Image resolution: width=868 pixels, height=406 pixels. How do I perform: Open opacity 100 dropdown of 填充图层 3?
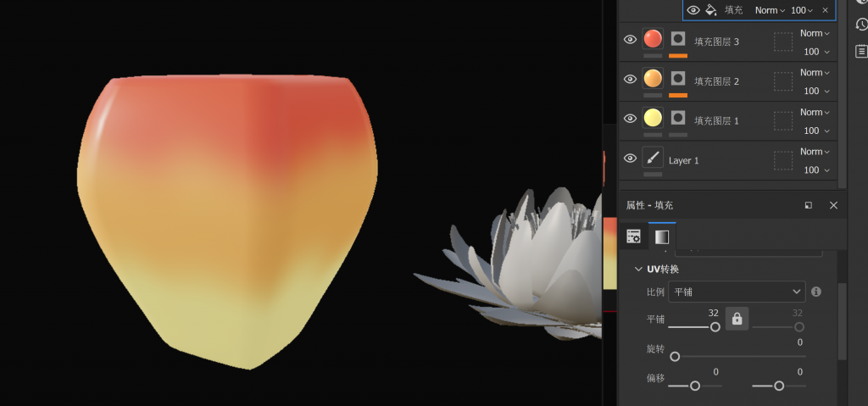(x=816, y=52)
